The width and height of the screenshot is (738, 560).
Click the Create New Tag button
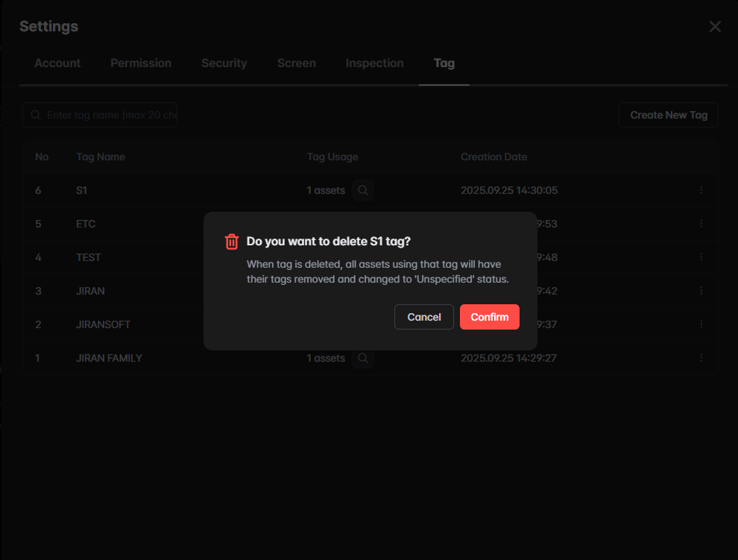[x=668, y=115]
